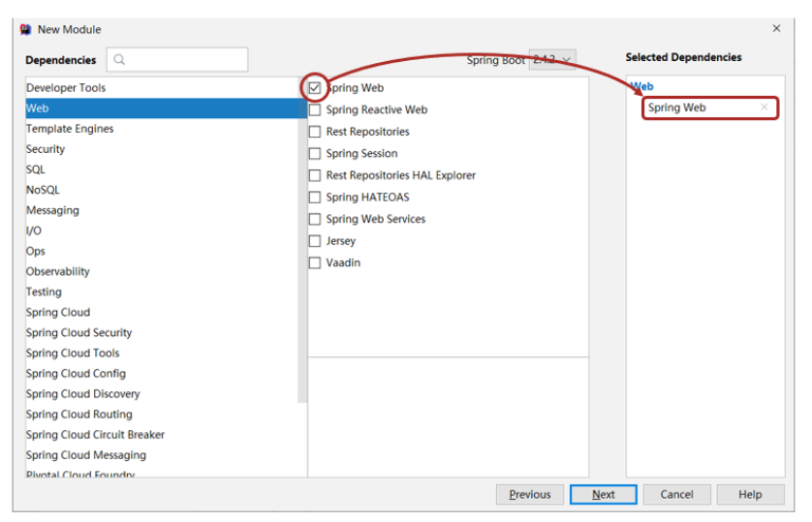Click the search magnifier icon in dependencies field
This screenshot has height=522, width=812.
(119, 59)
